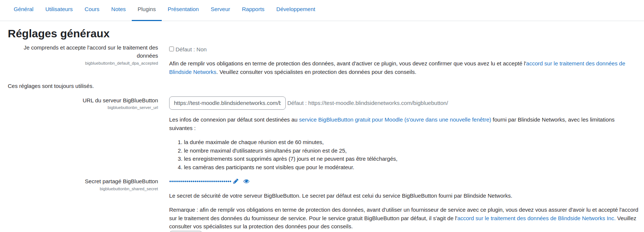Click the 25 simultaneous users limitation line
Screen dimensions: 644x232
tap(265, 151)
